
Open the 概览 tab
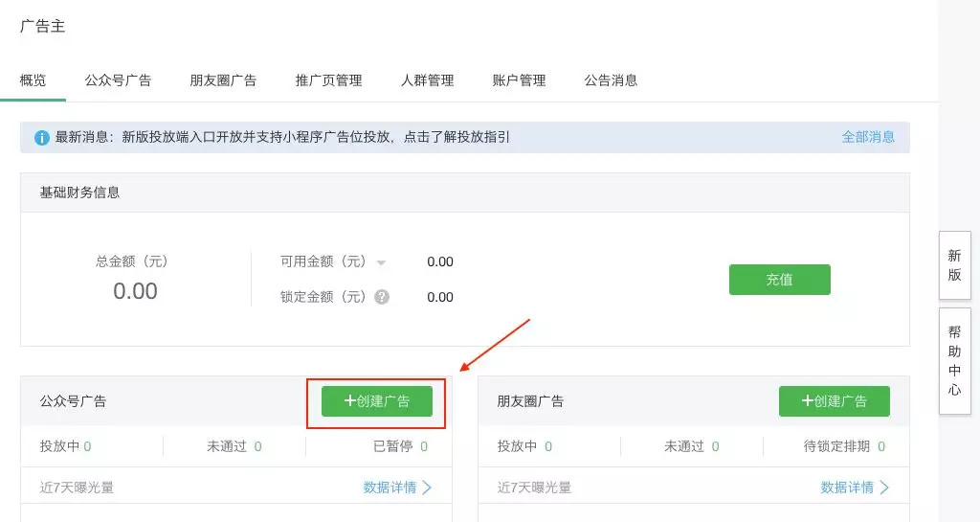tap(33, 80)
